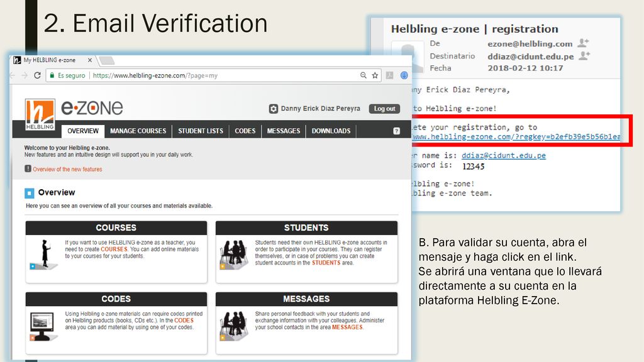Viewport: 644px width, 362px height.
Task: Add sender ezone@helbling.com to contacts
Action: [583, 43]
